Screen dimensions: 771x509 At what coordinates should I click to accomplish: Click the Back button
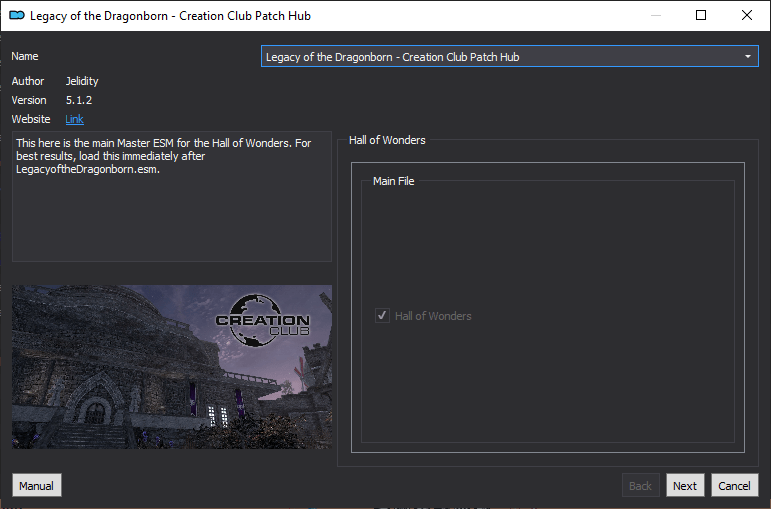pyautogui.click(x=640, y=486)
